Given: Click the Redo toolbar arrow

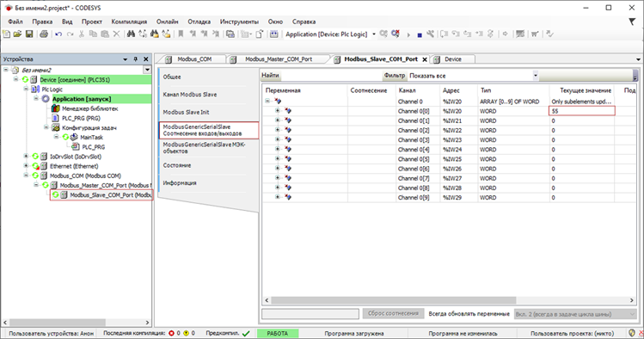Looking at the screenshot, I should 70,34.
